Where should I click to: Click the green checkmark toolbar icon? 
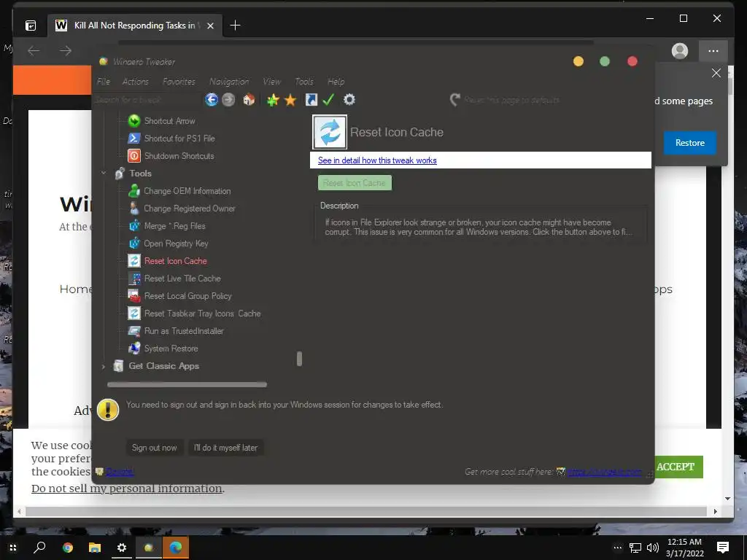[x=328, y=99]
